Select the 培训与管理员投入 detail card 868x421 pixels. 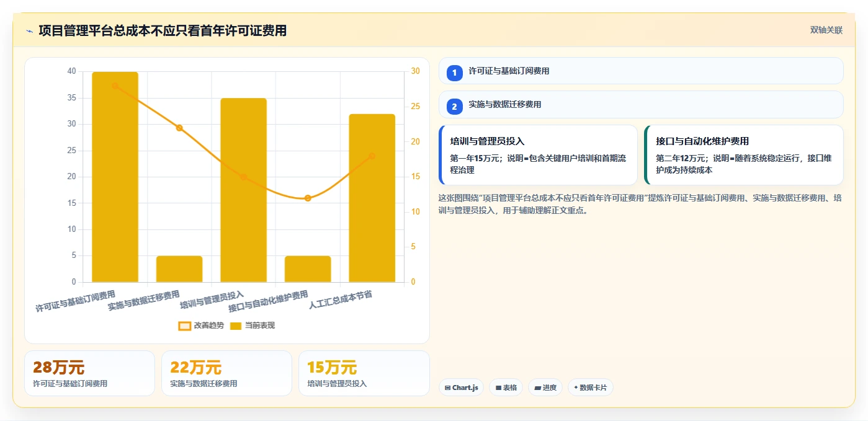[538, 155]
